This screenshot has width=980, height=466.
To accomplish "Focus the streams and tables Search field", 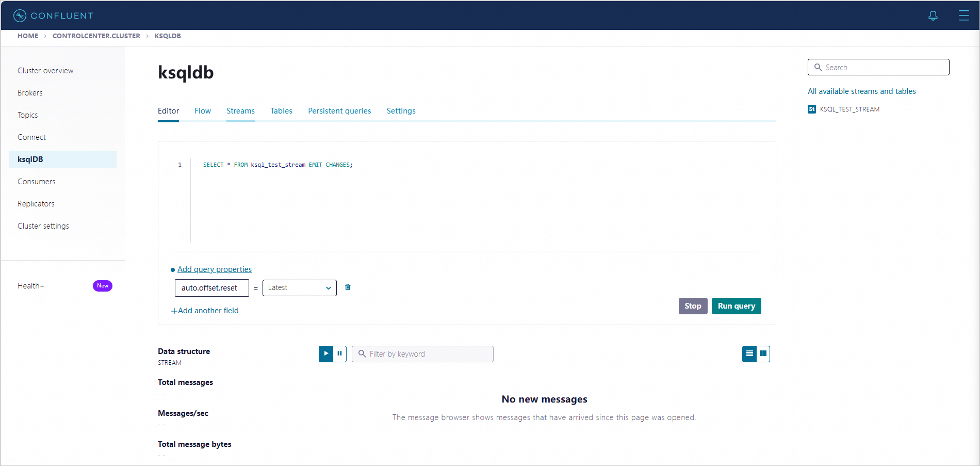I will [878, 67].
